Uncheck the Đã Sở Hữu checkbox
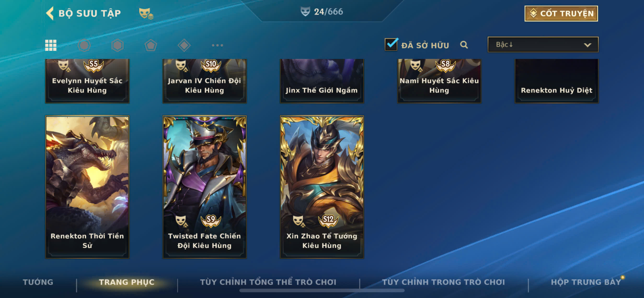This screenshot has height=298, width=644. tap(391, 45)
